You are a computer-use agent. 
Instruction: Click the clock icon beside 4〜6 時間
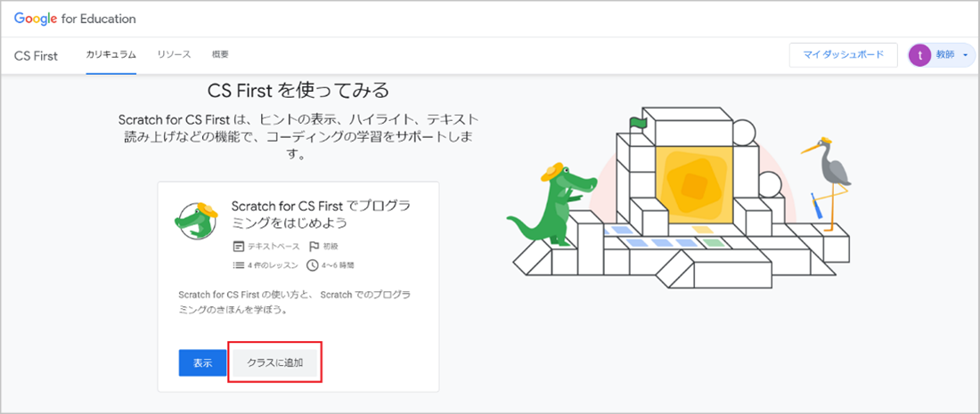coord(313,264)
